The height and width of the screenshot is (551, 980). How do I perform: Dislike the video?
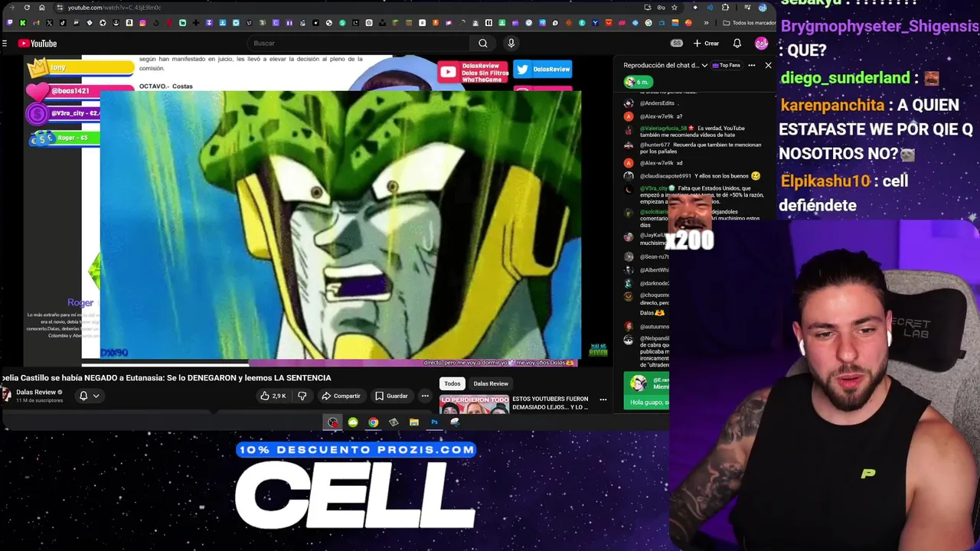click(x=302, y=396)
